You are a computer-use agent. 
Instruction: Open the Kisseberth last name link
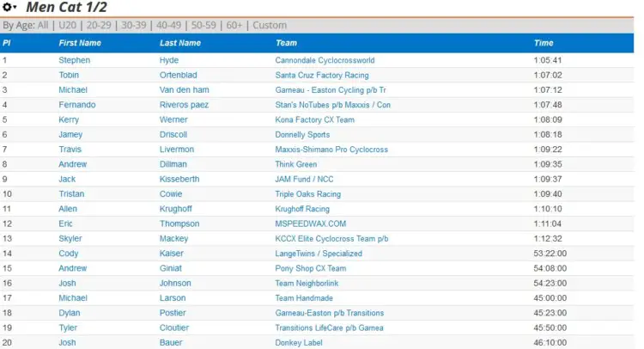tap(179, 179)
